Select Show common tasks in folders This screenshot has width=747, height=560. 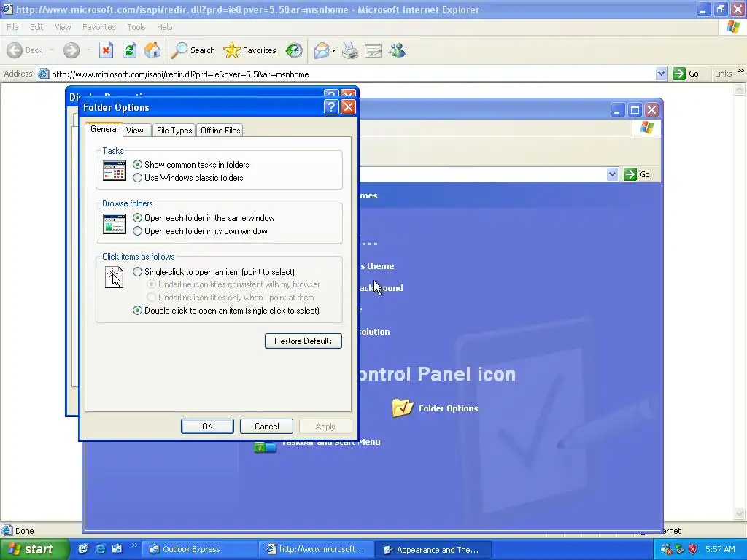(191, 165)
